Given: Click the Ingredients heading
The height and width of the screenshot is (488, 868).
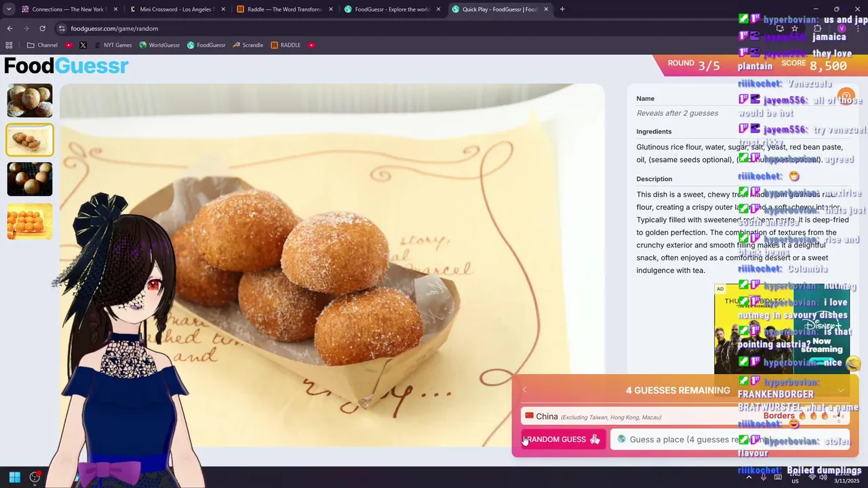Looking at the screenshot, I should [x=654, y=131].
